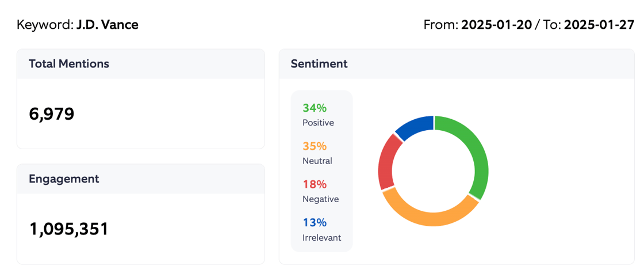Viewport: 644px width, 277px height.
Task: Click the 1,095,351 engagement value
Action: click(69, 229)
